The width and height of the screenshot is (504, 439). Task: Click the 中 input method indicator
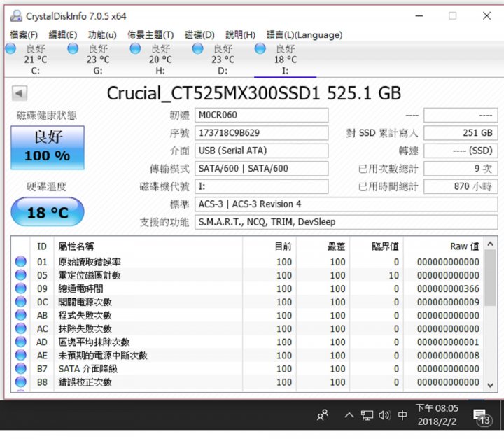coord(402,415)
